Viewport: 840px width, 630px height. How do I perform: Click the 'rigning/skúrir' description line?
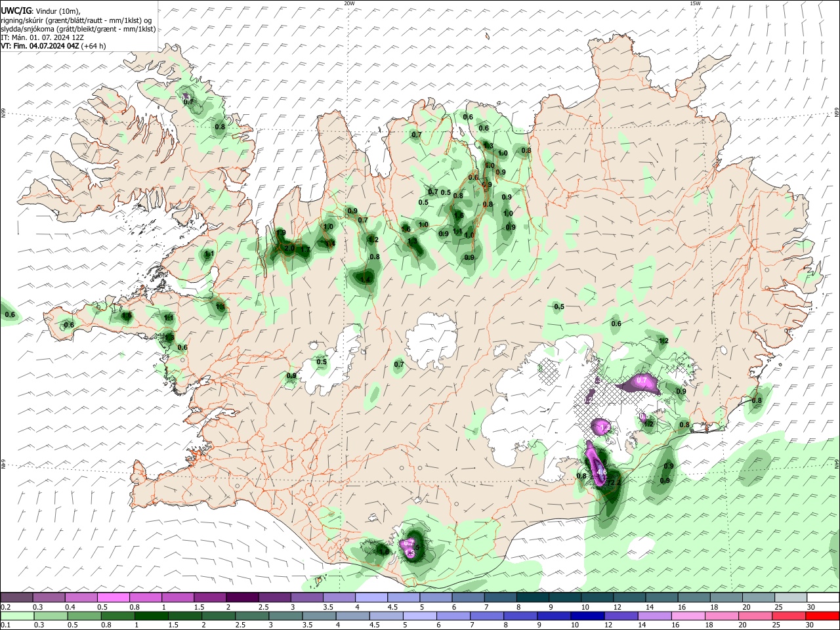(76, 20)
